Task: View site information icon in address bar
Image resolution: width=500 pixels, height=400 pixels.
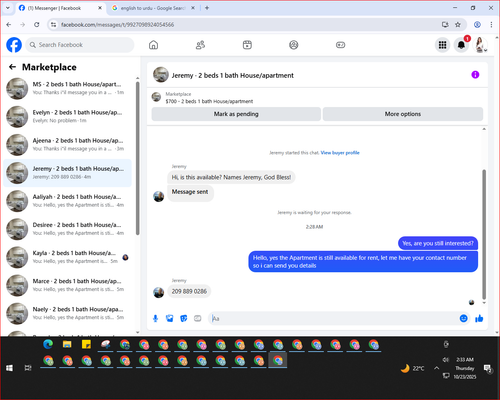Action: click(x=53, y=25)
